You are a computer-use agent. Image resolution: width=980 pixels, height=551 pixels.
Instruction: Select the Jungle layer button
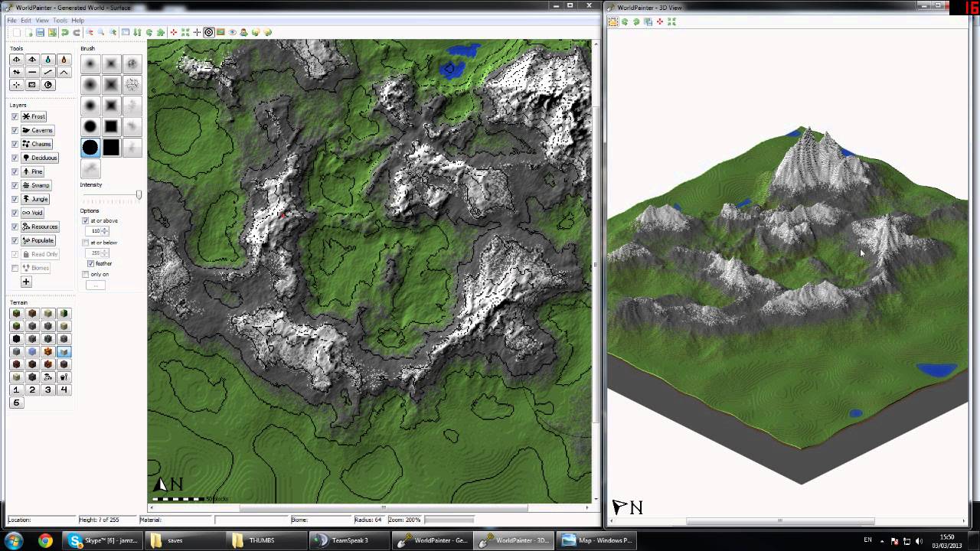click(x=35, y=199)
